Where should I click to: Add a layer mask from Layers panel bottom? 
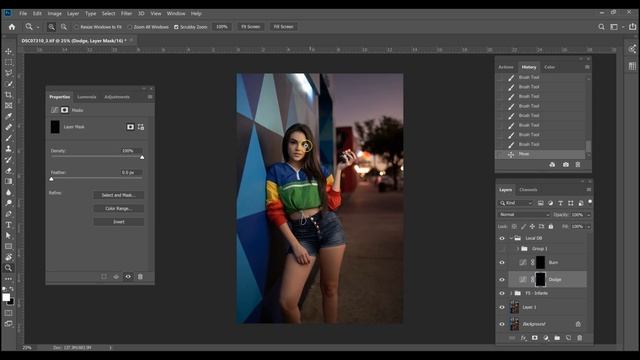(x=535, y=338)
